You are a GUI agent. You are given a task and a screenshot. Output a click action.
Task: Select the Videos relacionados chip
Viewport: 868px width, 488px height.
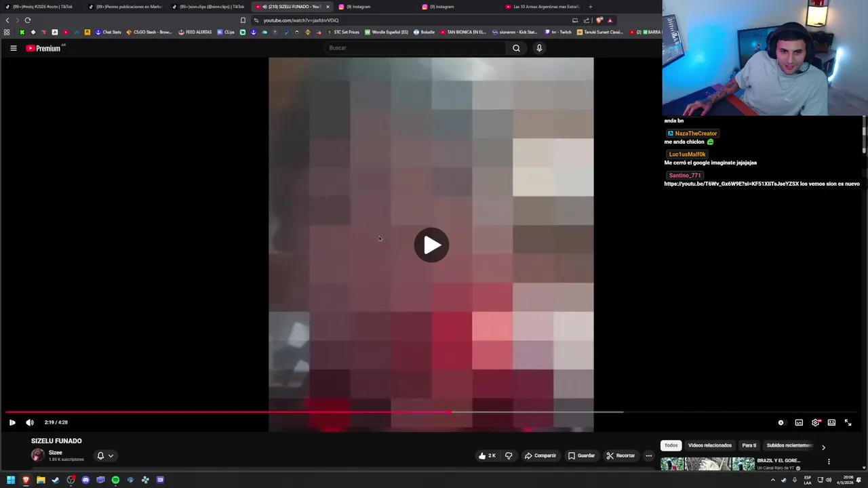(x=709, y=445)
